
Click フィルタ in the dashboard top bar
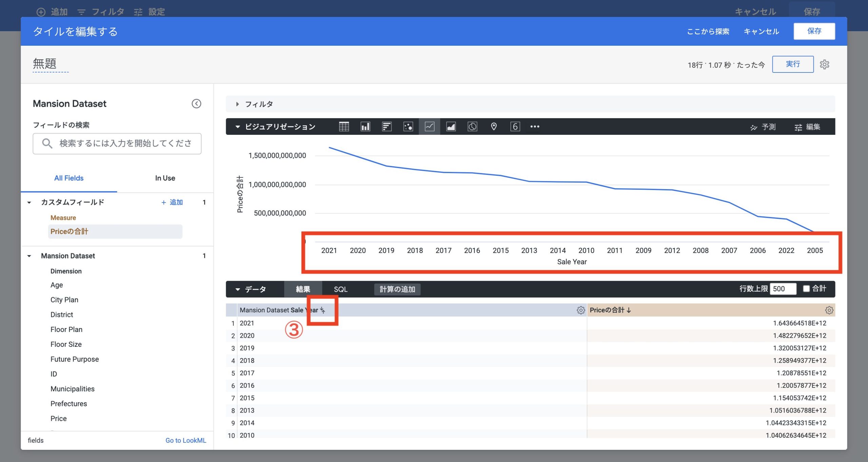(101, 12)
